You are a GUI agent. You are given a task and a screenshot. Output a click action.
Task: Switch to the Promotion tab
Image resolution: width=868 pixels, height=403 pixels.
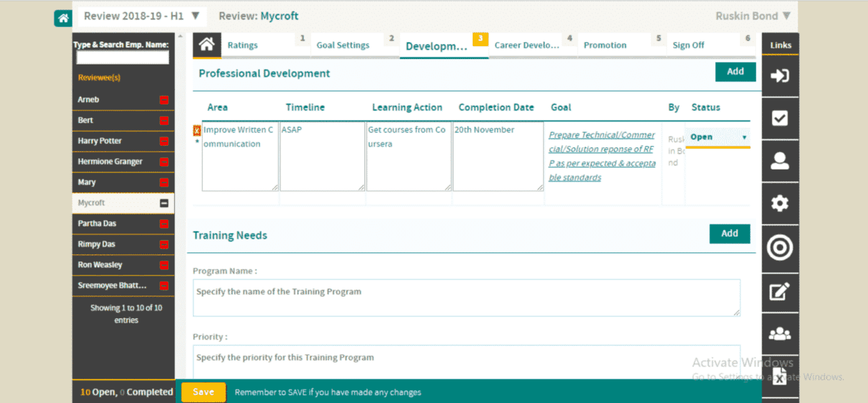pyautogui.click(x=605, y=45)
